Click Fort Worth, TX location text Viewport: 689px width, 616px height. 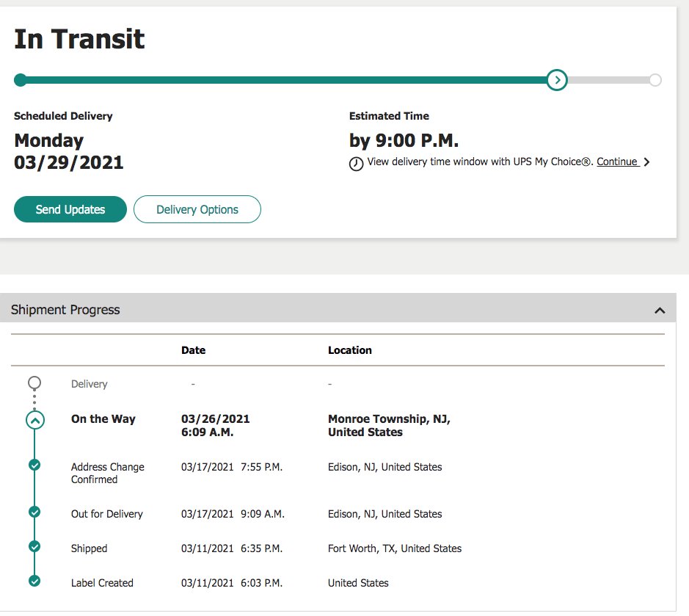(395, 548)
